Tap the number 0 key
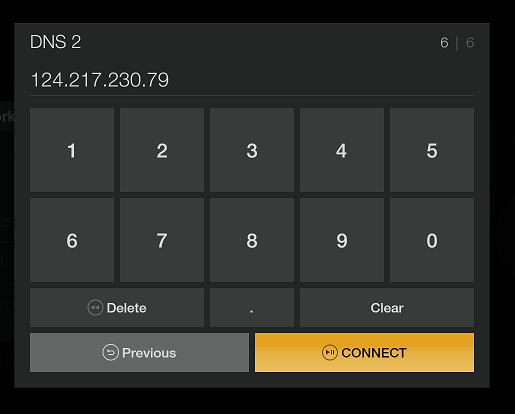This screenshot has height=414, width=515. (432, 240)
